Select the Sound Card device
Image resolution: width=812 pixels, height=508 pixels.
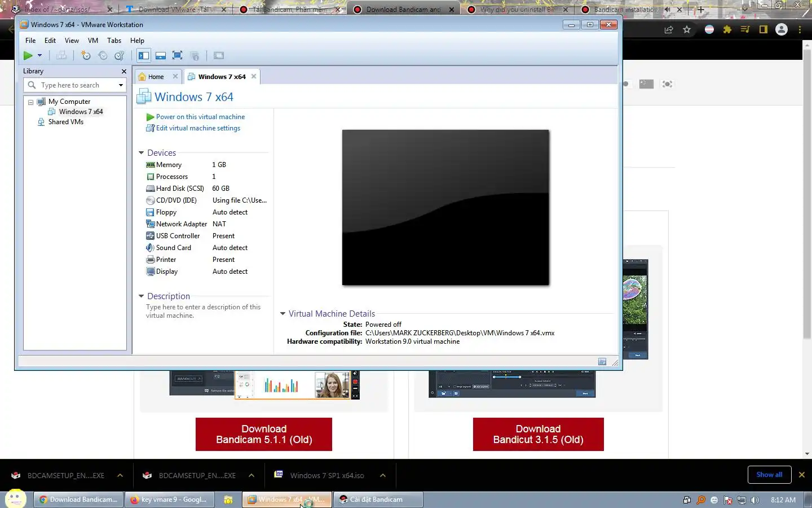206,248
